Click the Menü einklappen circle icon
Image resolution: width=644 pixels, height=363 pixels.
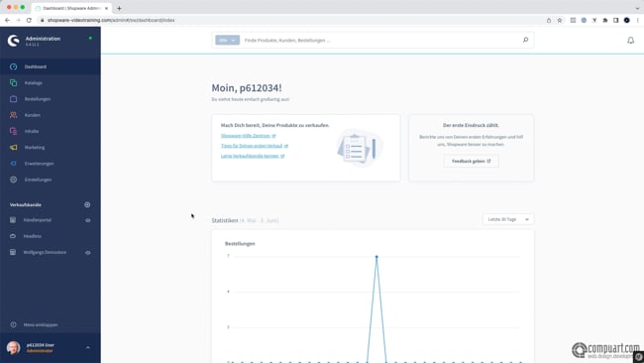(x=13, y=324)
